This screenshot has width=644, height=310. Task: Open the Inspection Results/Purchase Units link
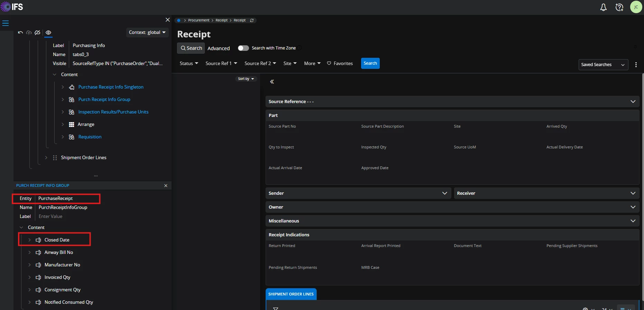click(x=113, y=112)
